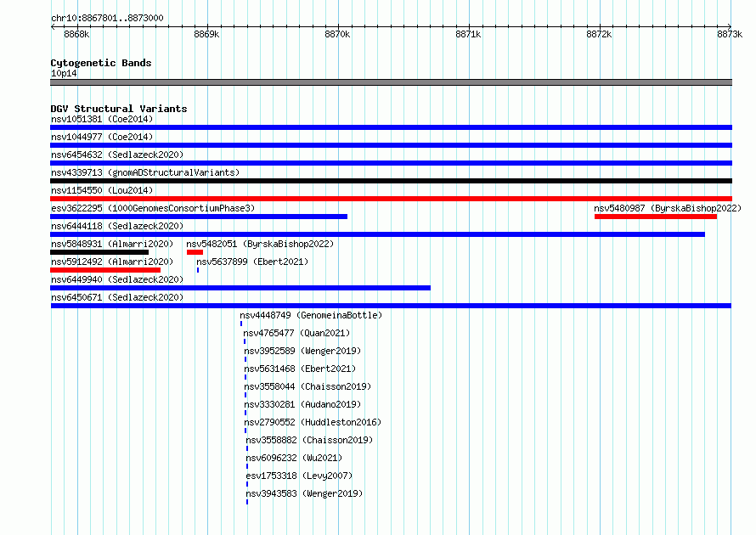
Task: Select the red bar under nsv5480987
Action: click(656, 217)
